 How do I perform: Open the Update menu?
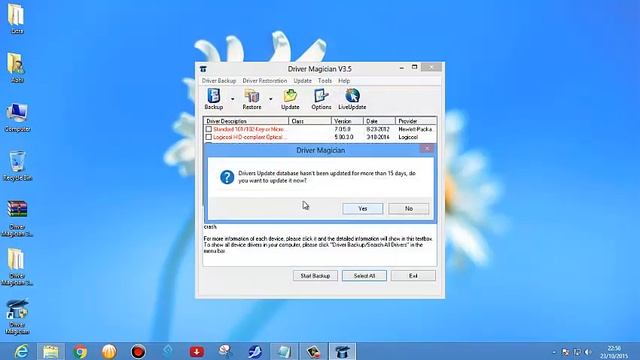point(302,81)
